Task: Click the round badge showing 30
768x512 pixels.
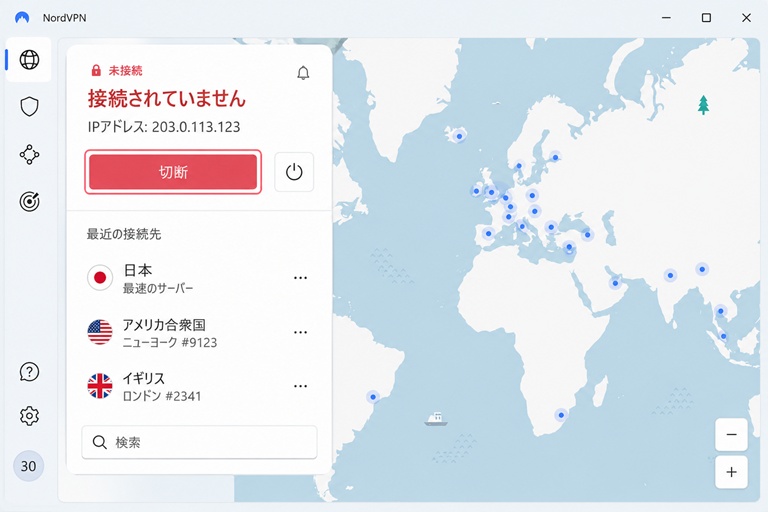Action: 28,466
